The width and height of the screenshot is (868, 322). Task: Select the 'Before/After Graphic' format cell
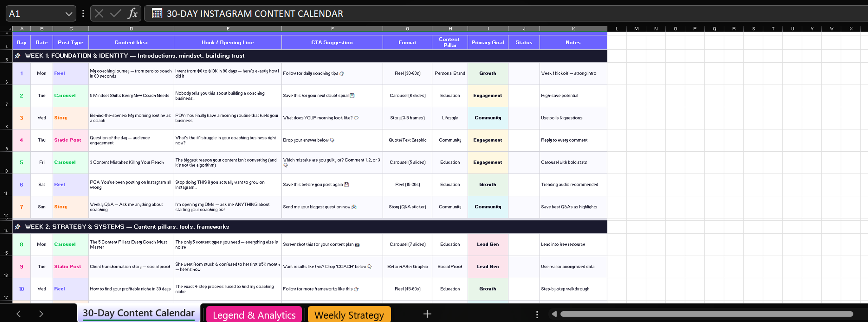click(x=408, y=267)
